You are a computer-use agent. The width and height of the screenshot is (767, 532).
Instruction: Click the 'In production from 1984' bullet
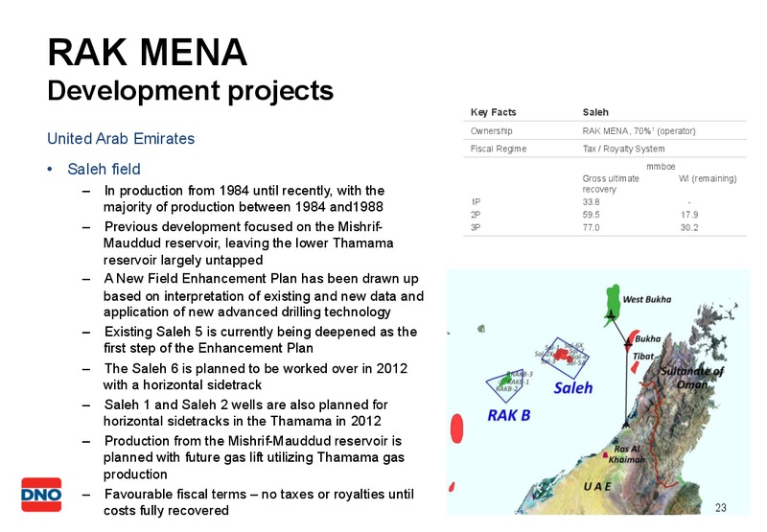coord(244,198)
